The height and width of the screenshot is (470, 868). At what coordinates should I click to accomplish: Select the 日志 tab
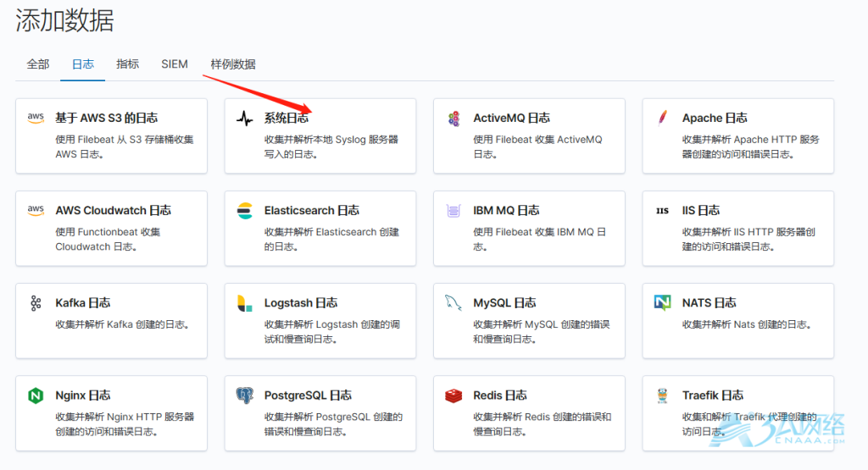[83, 64]
